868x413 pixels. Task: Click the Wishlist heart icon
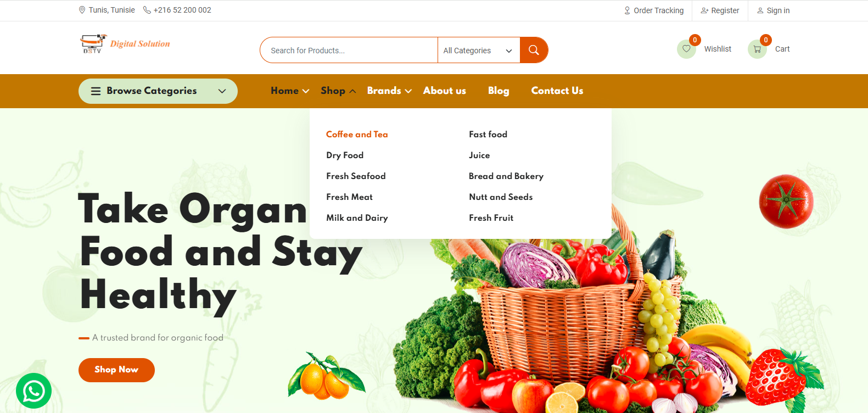click(686, 49)
